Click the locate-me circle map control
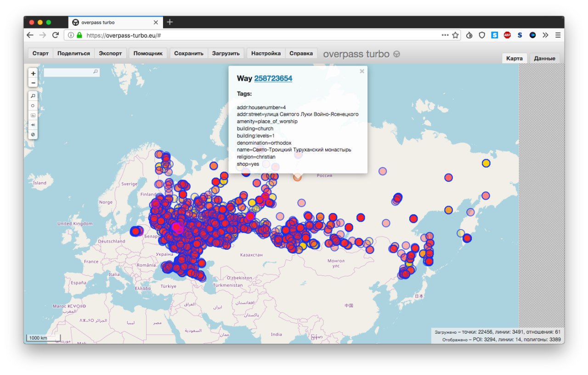 pyautogui.click(x=33, y=106)
